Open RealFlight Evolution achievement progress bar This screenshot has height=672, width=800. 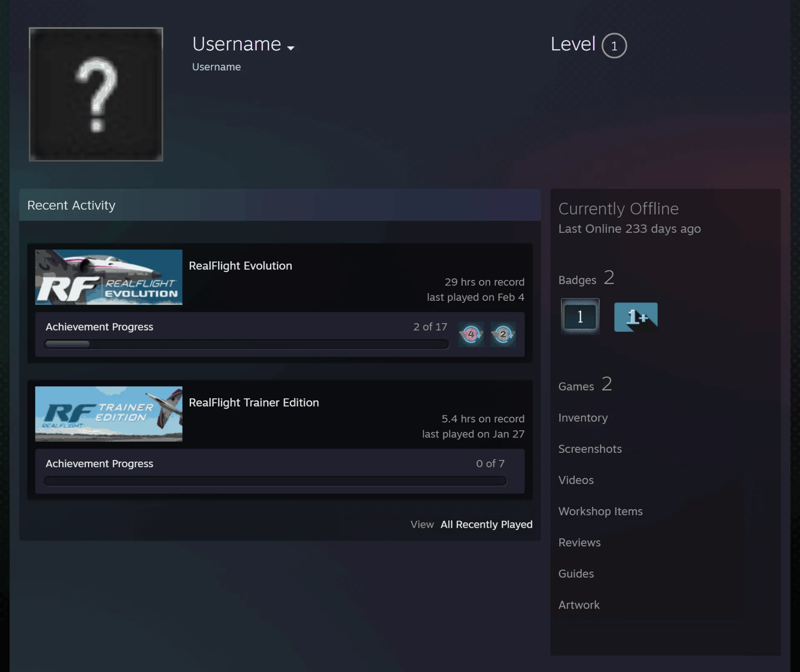coord(247,344)
